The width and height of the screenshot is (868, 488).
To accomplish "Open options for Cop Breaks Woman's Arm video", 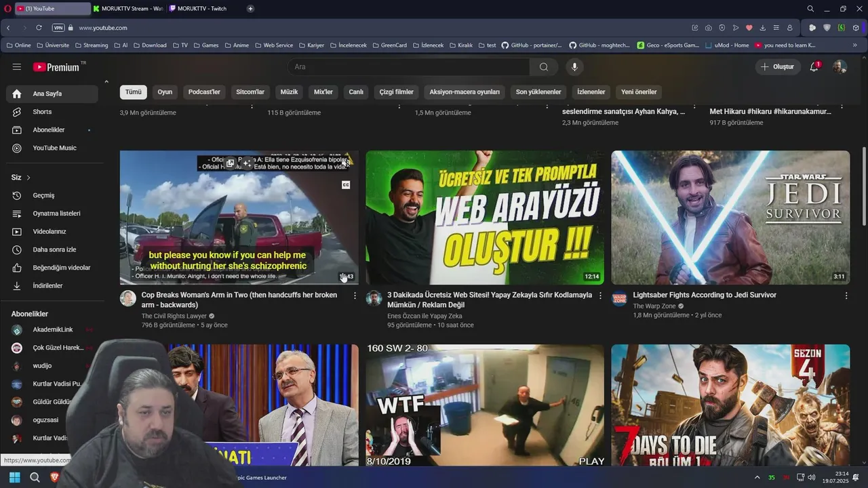I will click(355, 296).
